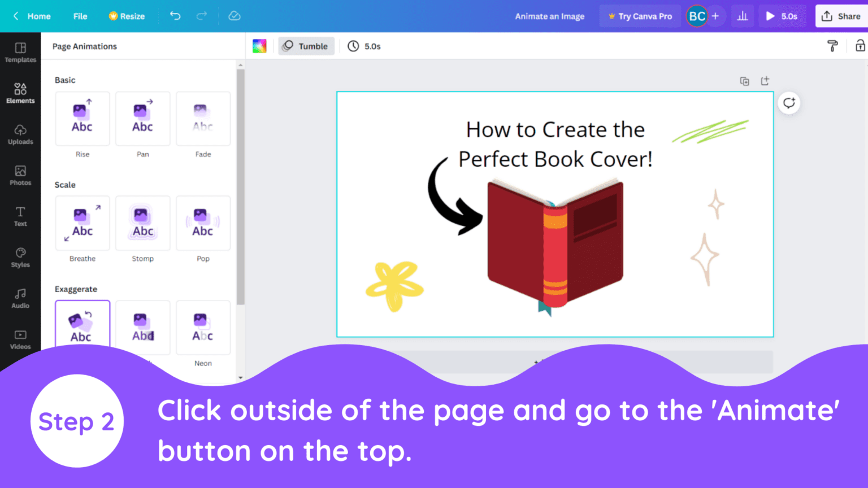Viewport: 868px width, 488px height.
Task: Open the BC account menu
Action: coord(697,16)
